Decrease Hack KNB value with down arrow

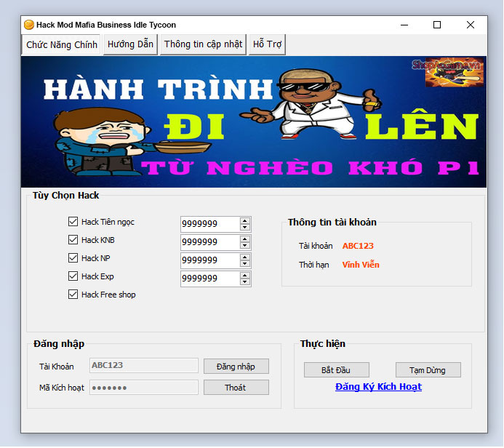click(x=245, y=246)
